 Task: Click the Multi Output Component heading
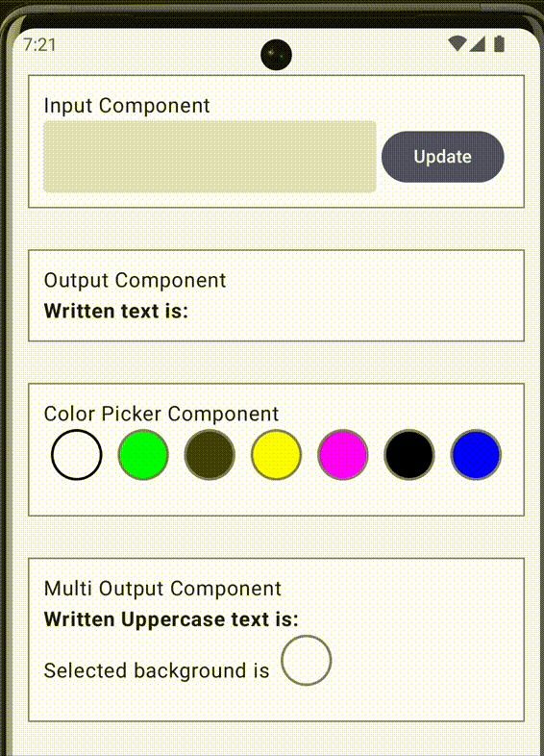point(162,589)
